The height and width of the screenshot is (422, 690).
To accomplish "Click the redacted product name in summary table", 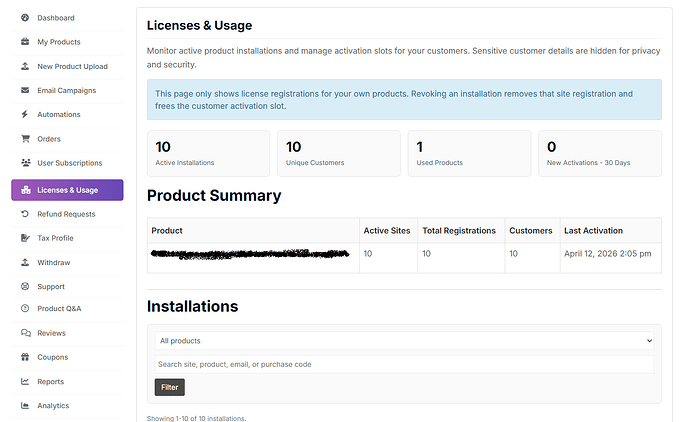I will 250,254.
